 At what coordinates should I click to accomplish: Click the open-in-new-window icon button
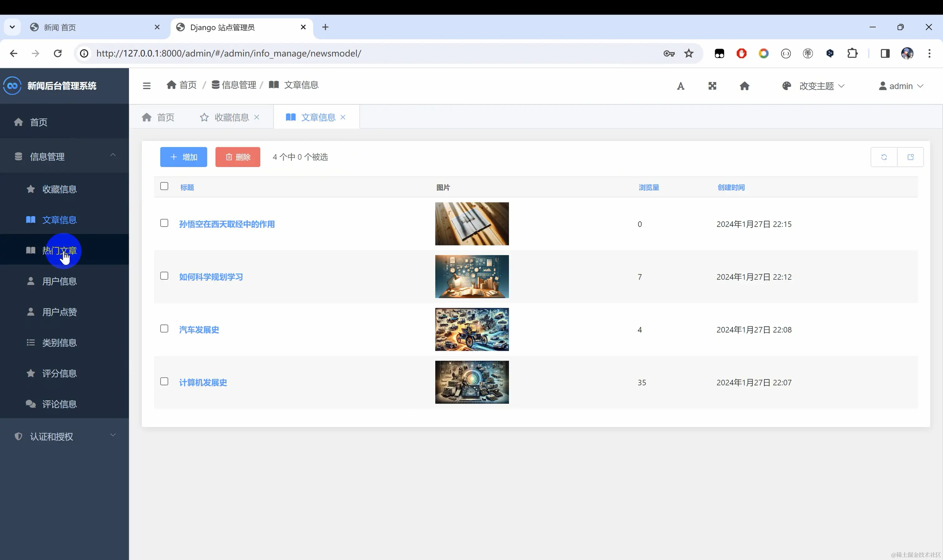tap(910, 157)
